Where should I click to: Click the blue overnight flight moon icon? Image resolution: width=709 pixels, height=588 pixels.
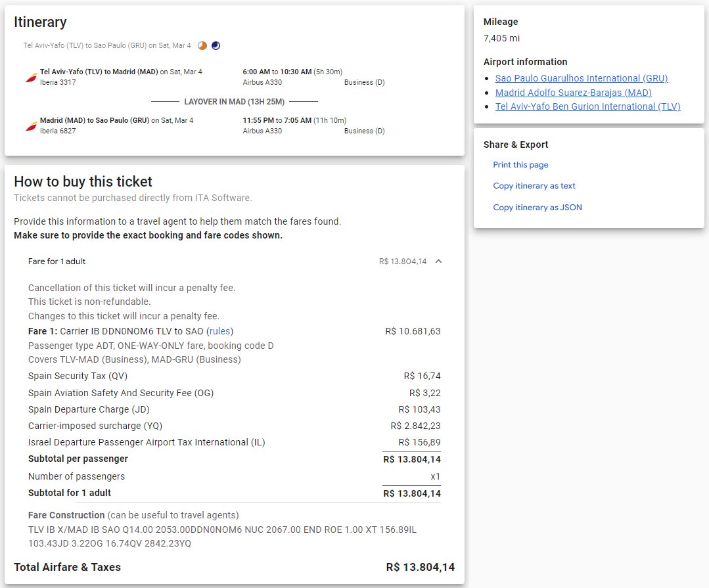coord(216,45)
